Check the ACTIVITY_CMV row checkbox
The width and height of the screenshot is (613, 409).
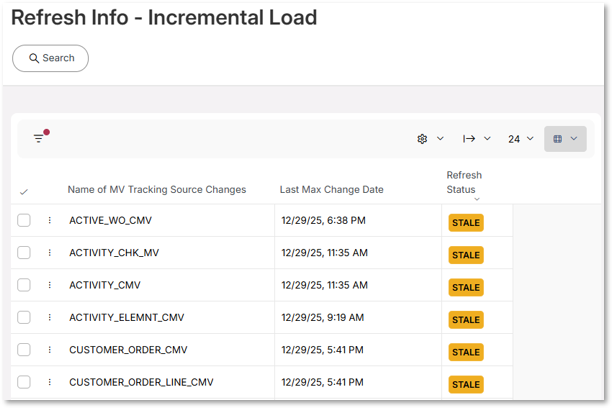(24, 285)
